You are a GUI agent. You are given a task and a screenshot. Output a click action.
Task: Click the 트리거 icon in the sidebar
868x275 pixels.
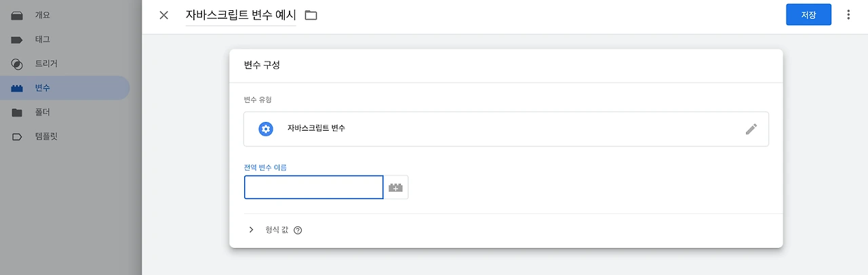click(x=18, y=64)
